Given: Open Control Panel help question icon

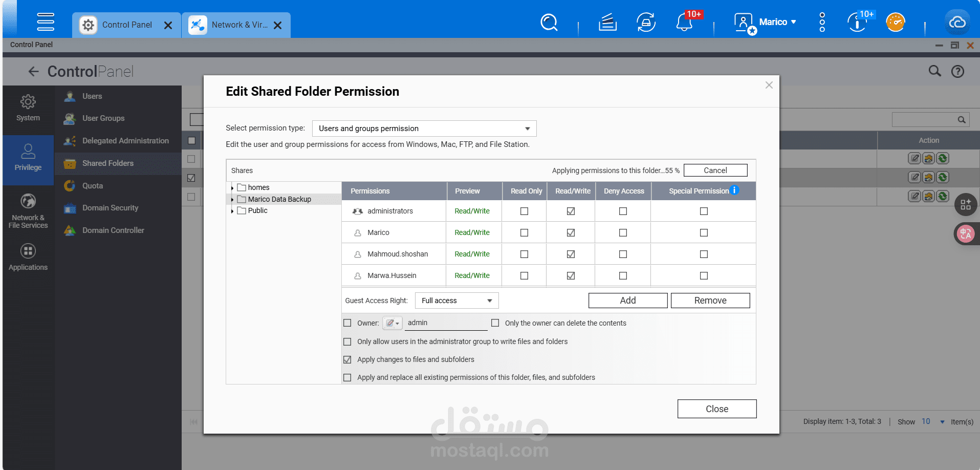Looking at the screenshot, I should click(x=957, y=71).
